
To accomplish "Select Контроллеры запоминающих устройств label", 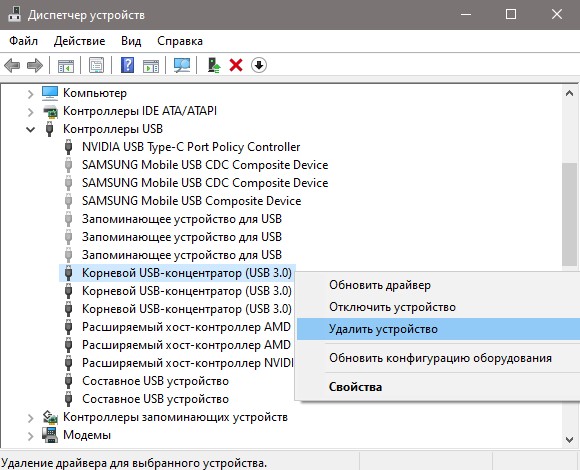I will pyautogui.click(x=175, y=417).
